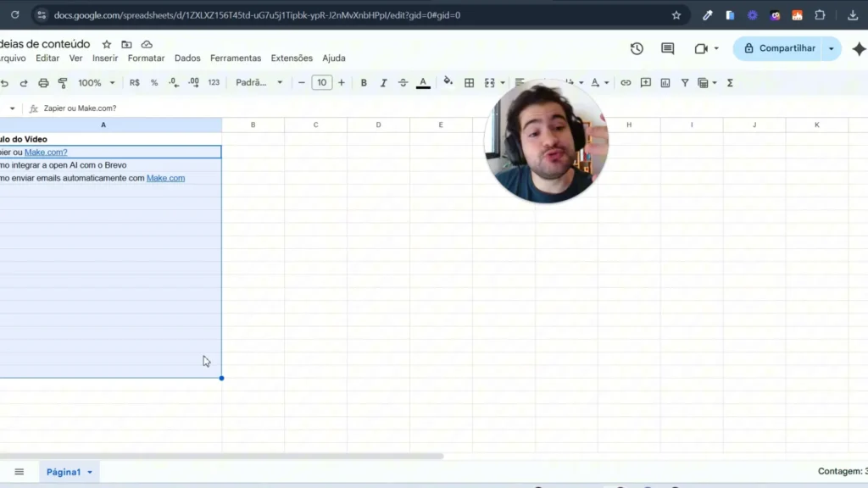Insert a chart using the chart icon
The width and height of the screenshot is (868, 488).
(665, 83)
